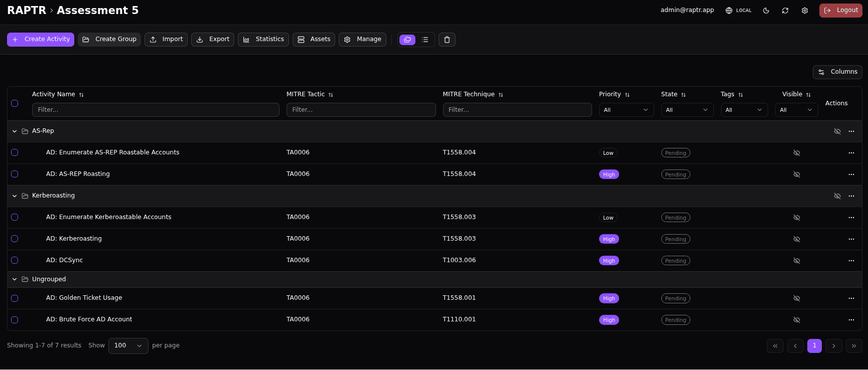Open the Assets section

[x=314, y=40]
